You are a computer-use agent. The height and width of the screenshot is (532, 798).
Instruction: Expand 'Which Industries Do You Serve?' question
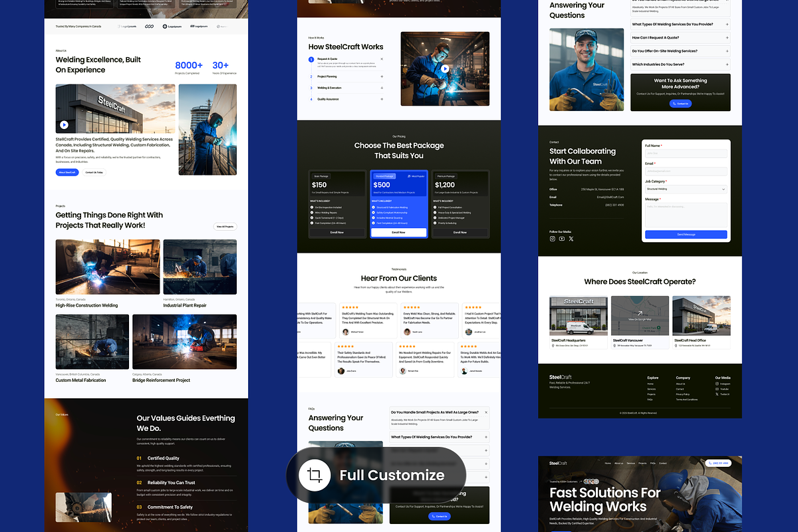pyautogui.click(x=680, y=65)
